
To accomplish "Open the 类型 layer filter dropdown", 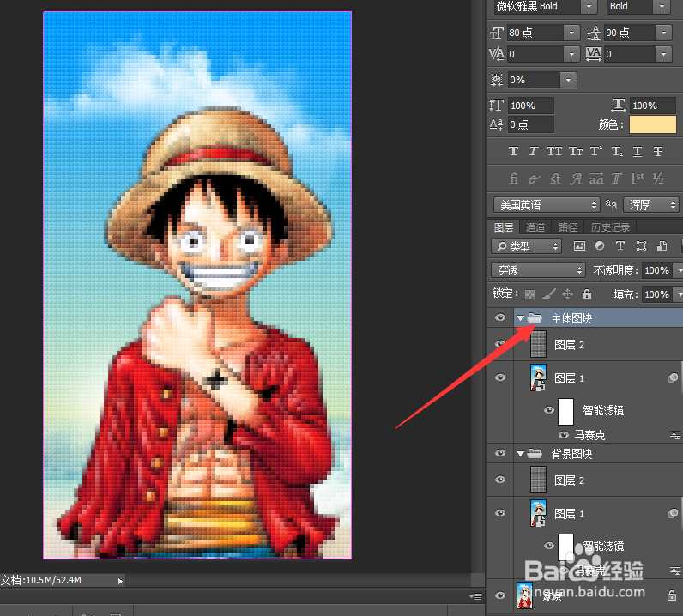I will pos(527,246).
